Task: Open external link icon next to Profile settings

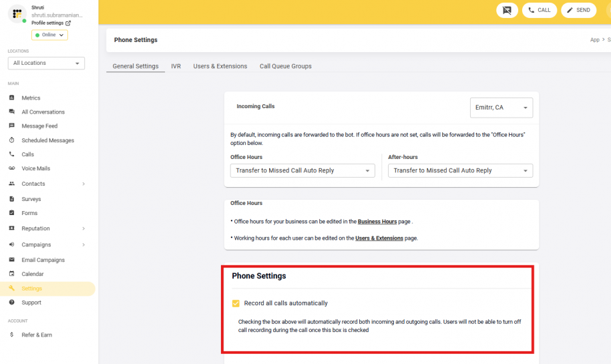Action: 68,23
